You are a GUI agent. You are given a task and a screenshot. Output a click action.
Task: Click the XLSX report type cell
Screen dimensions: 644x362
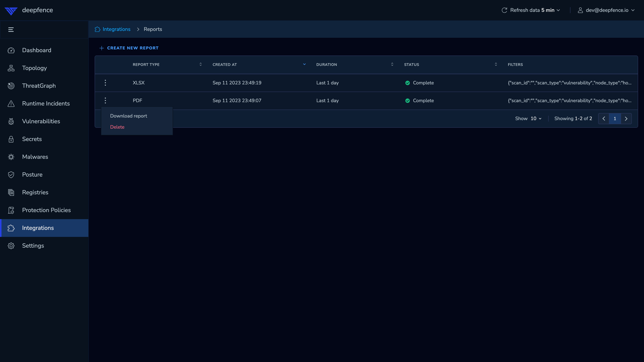point(138,83)
